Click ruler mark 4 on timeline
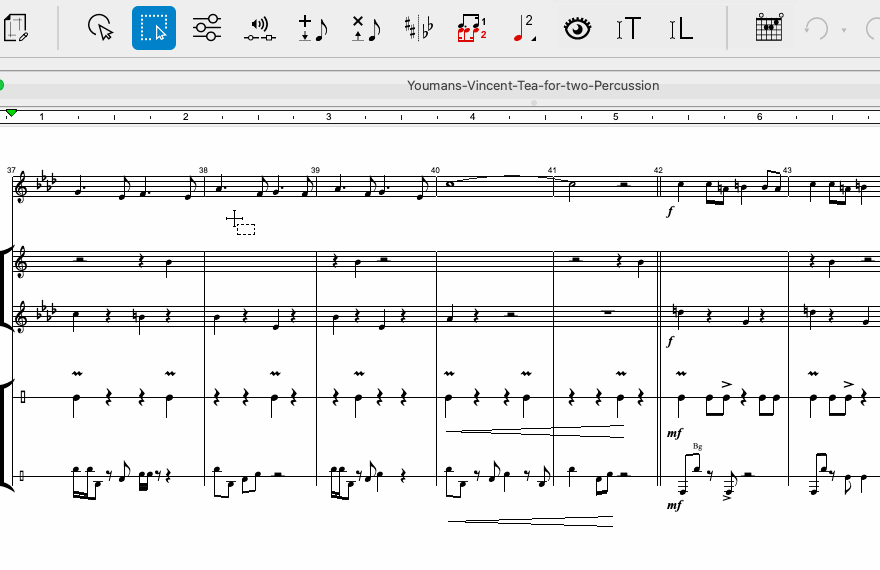 [x=473, y=117]
